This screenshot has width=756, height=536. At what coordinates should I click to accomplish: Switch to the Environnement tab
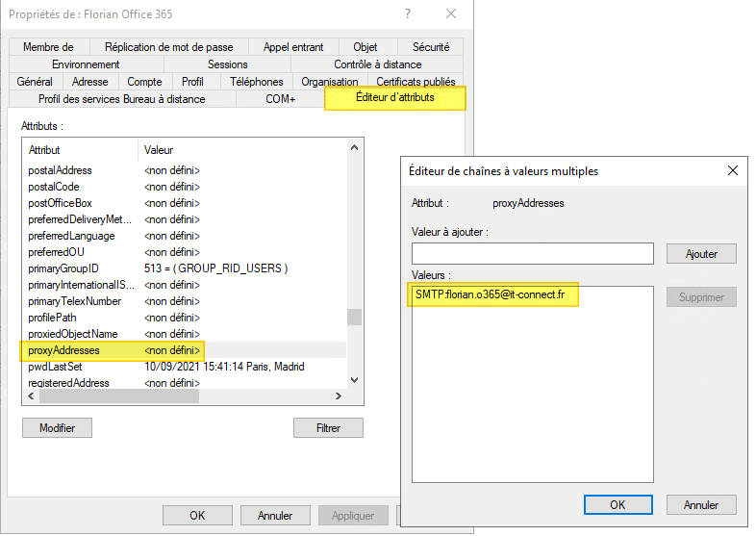86,64
